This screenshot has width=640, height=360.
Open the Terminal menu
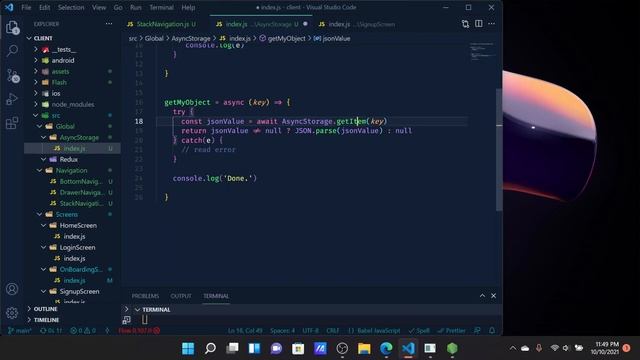tap(161, 7)
